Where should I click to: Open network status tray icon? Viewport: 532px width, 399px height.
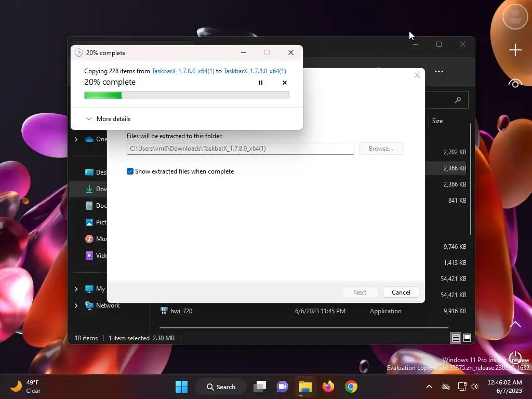pos(462,387)
